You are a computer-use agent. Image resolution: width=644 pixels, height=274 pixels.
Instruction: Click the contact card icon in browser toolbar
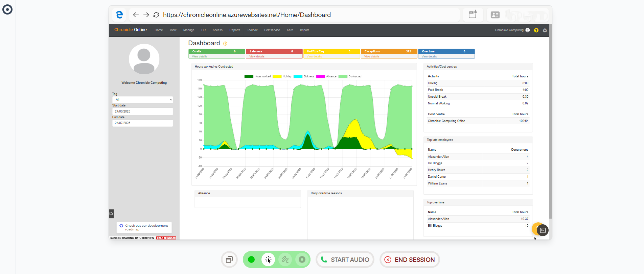pos(495,15)
